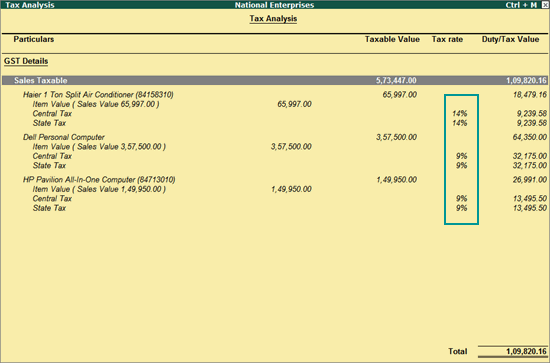Click the GST Details heading
Image resolution: width=550 pixels, height=363 pixels.
(x=26, y=61)
